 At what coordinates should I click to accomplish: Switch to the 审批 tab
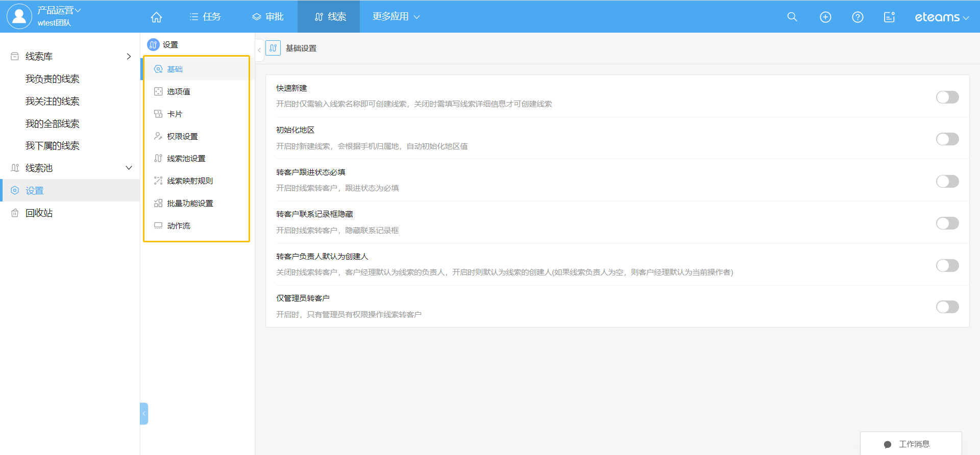pyautogui.click(x=268, y=17)
